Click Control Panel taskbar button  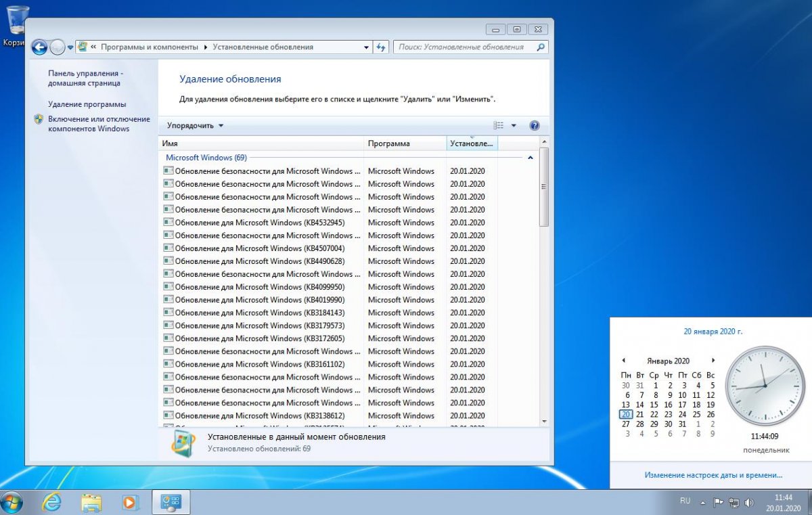171,502
